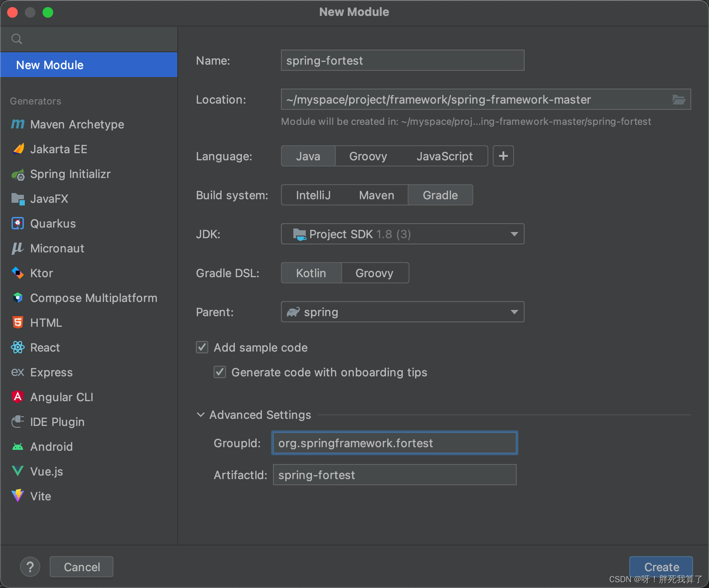
Task: Click the Jakarta EE icon
Action: [18, 149]
